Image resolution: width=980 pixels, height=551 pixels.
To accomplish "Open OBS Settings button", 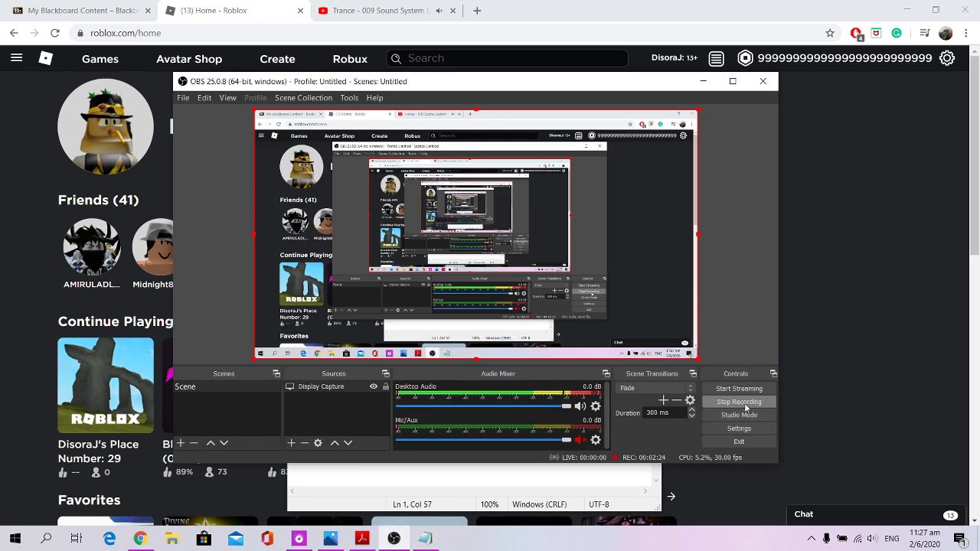I will 739,429.
